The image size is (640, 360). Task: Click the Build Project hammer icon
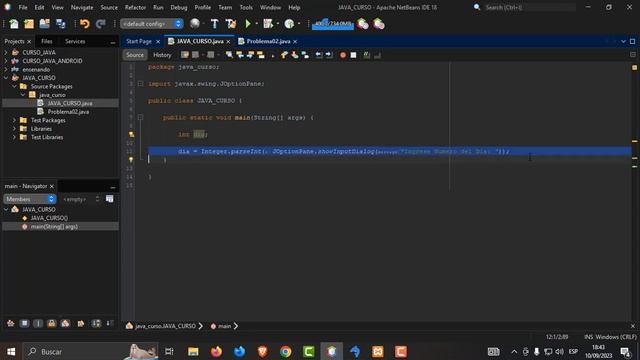[x=214, y=24]
